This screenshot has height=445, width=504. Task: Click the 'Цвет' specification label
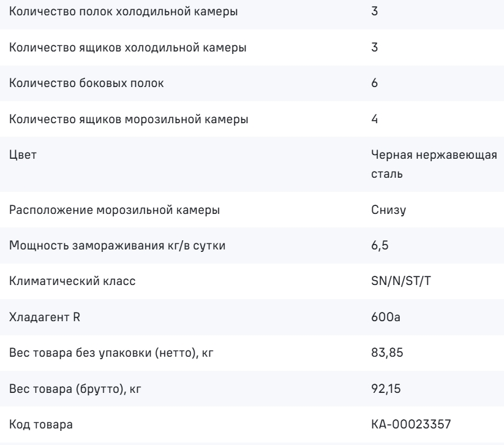(x=23, y=155)
